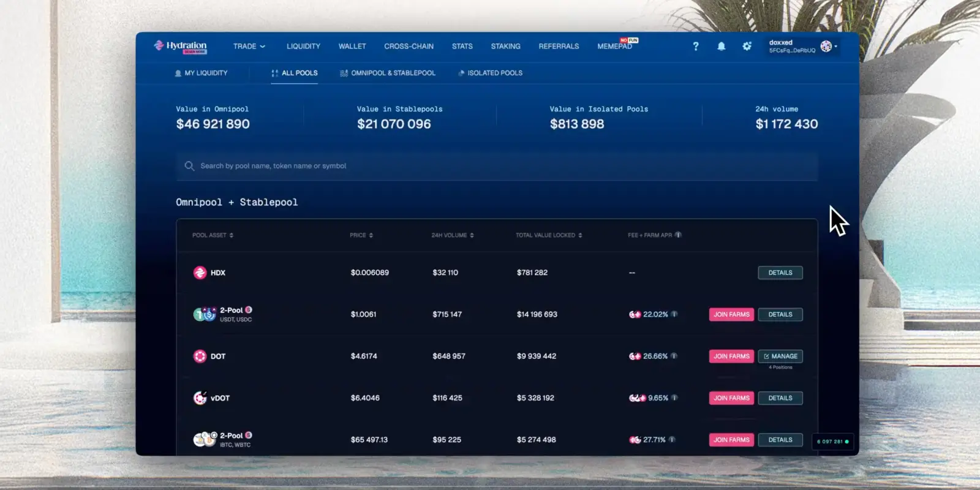Sort the table by Pool Asset
The image size is (980, 490).
(x=213, y=235)
